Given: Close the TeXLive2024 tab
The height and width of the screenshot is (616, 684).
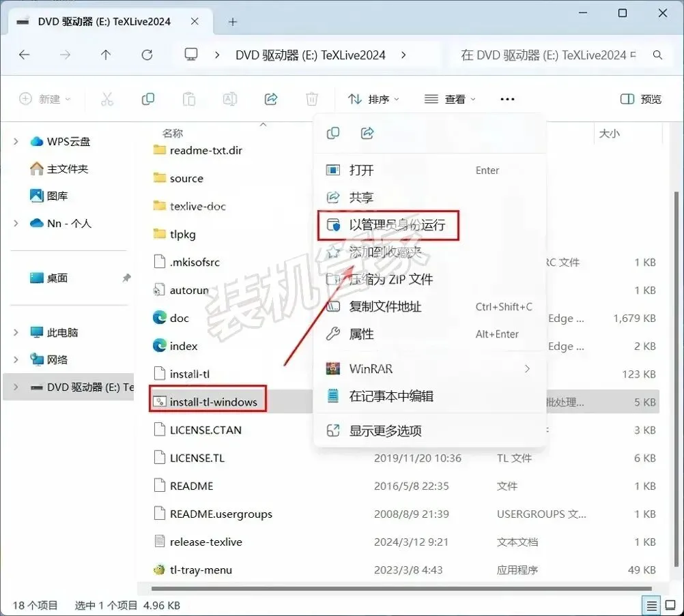Looking at the screenshot, I should click(x=195, y=21).
